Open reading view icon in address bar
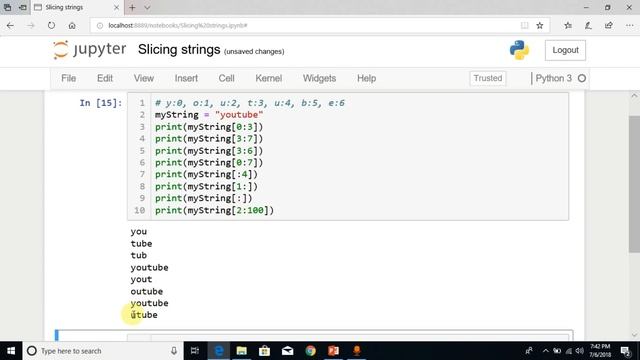Image resolution: width=640 pixels, height=360 pixels. pos(524,25)
